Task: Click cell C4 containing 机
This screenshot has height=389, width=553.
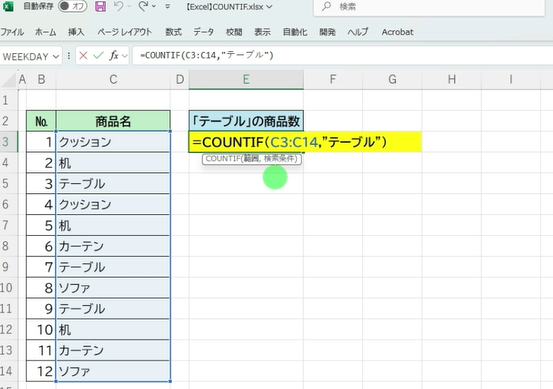Action: 113,163
